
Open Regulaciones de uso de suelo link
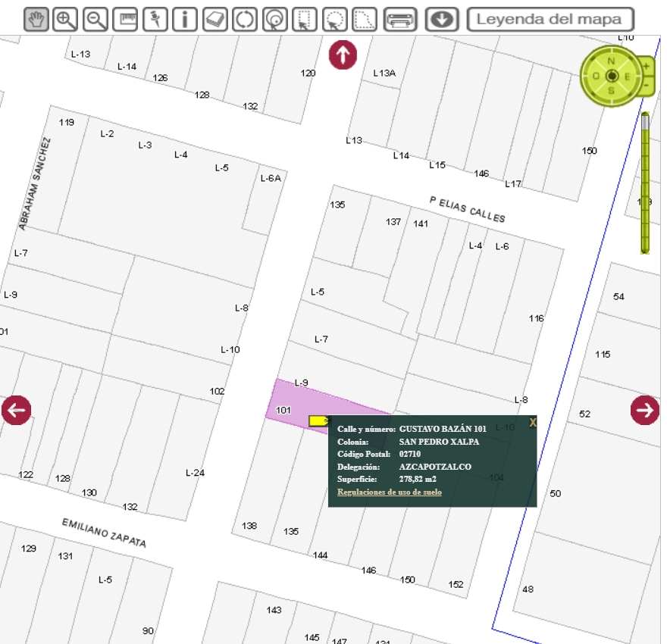point(390,492)
